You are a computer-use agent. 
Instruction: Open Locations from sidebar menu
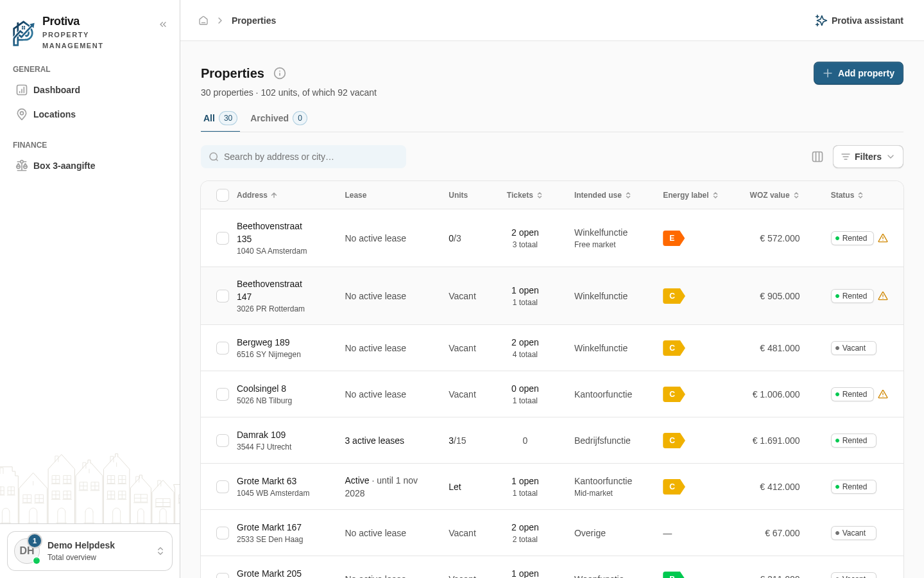(90, 114)
